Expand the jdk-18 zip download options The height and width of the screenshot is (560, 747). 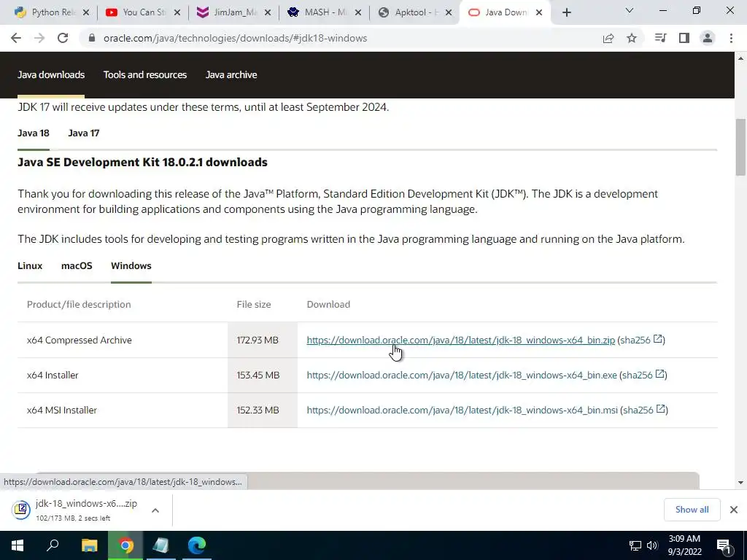click(155, 510)
